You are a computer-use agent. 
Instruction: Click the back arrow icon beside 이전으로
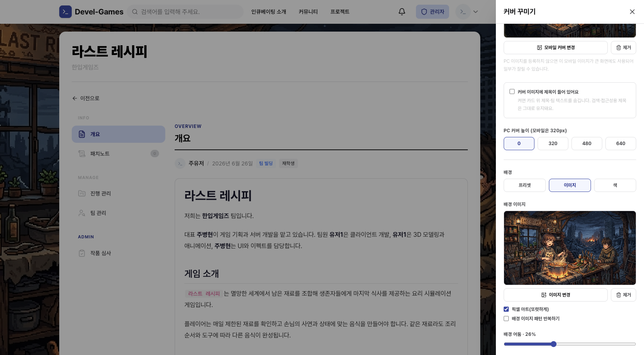pos(74,98)
